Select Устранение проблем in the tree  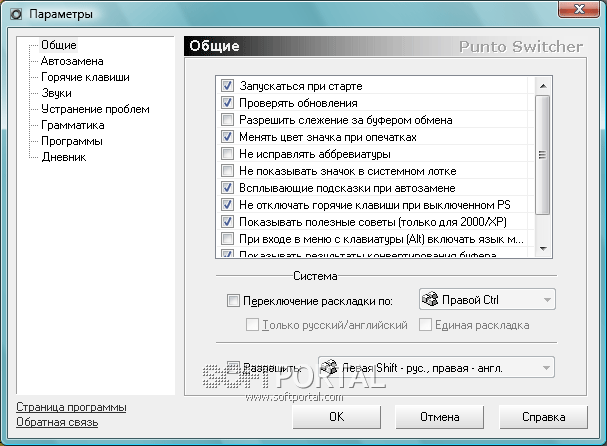[x=95, y=109]
